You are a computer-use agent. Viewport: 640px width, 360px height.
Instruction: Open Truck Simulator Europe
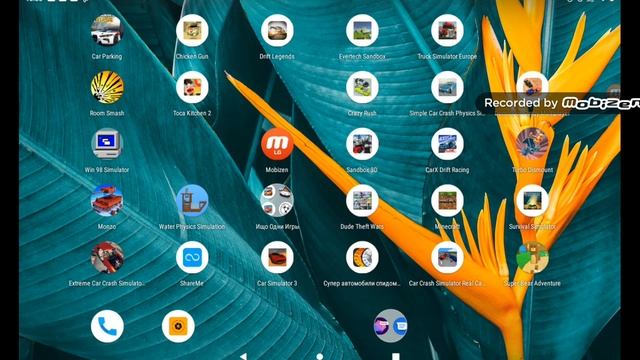[x=447, y=31]
